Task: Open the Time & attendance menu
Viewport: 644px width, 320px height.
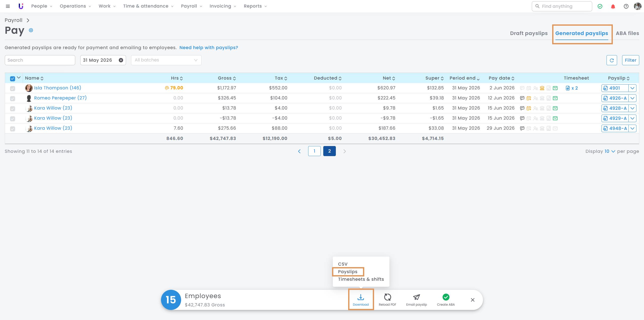Action: point(148,6)
